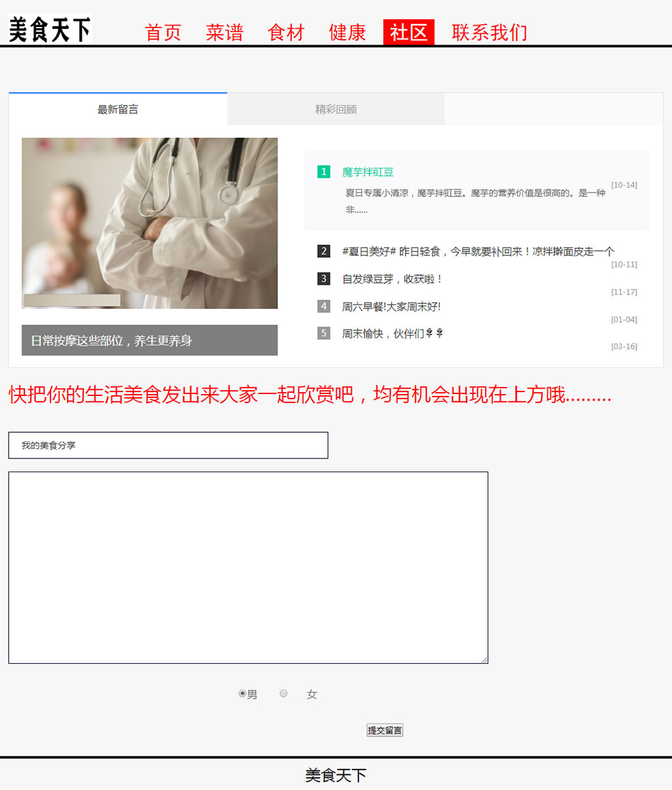Click the doctor with stethoscope image

click(x=150, y=223)
